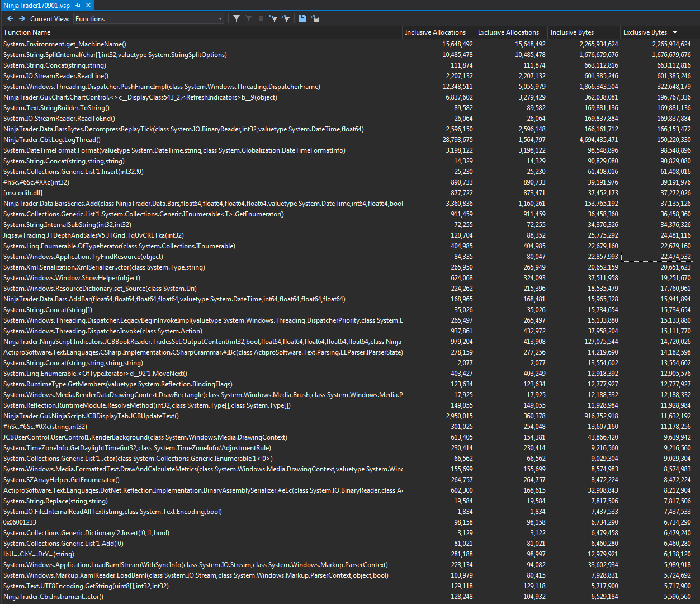Select Dispatcher.PushFrameImpl function row
700x604 pixels.
[x=347, y=87]
